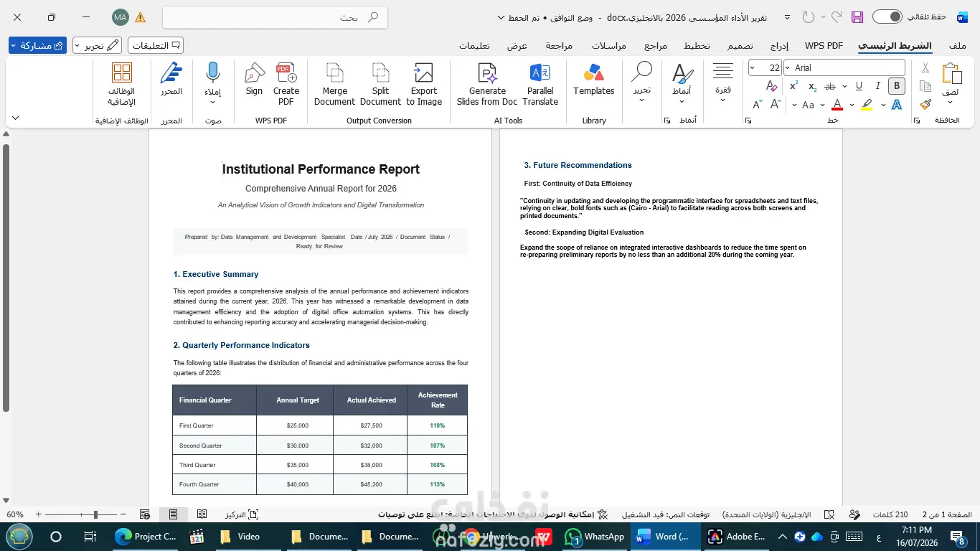Click the Cut scissors icon
This screenshot has height=551, width=980.
[x=925, y=68]
